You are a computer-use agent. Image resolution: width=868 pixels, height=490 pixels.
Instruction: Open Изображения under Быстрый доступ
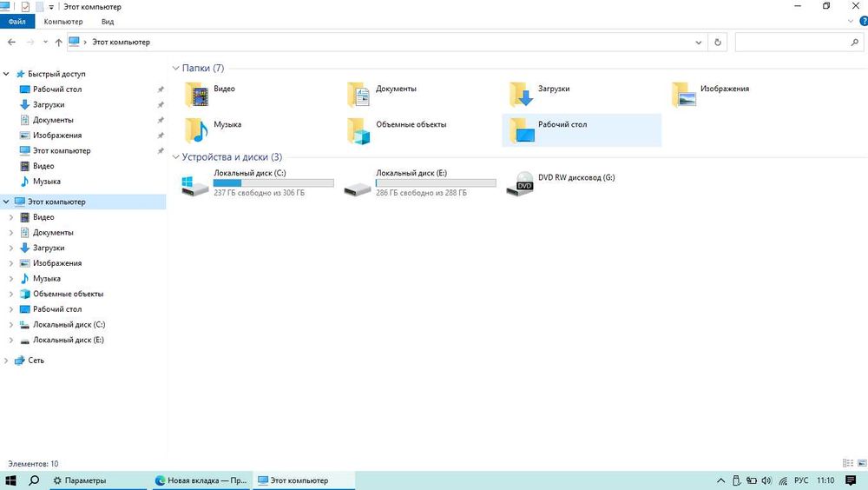tap(57, 136)
